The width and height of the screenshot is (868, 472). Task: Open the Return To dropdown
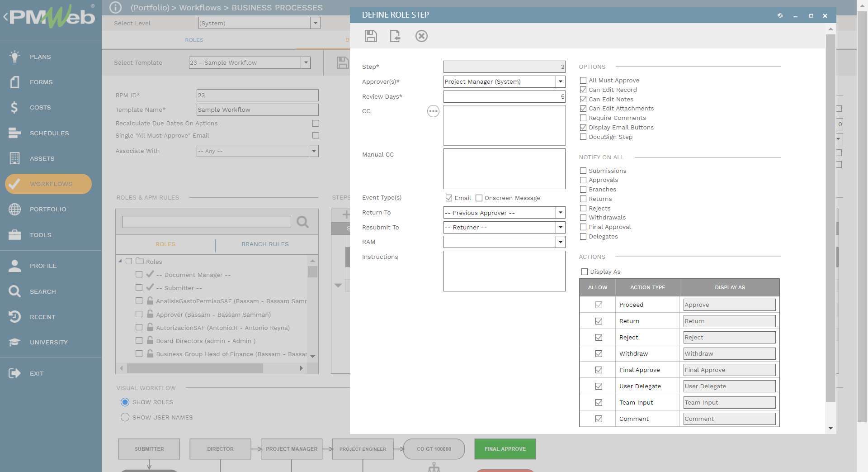(x=561, y=213)
